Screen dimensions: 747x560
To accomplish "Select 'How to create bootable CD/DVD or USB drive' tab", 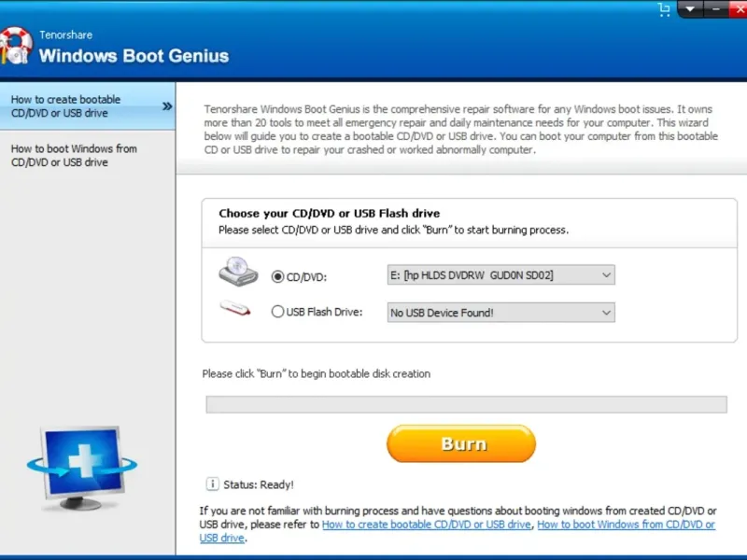I will click(88, 106).
